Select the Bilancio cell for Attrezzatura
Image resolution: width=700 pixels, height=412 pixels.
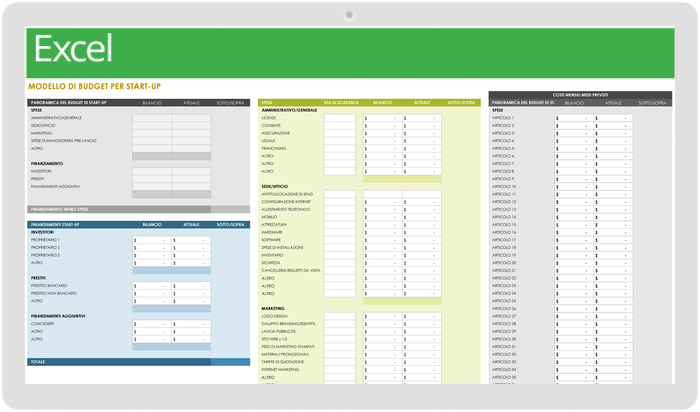click(x=383, y=225)
